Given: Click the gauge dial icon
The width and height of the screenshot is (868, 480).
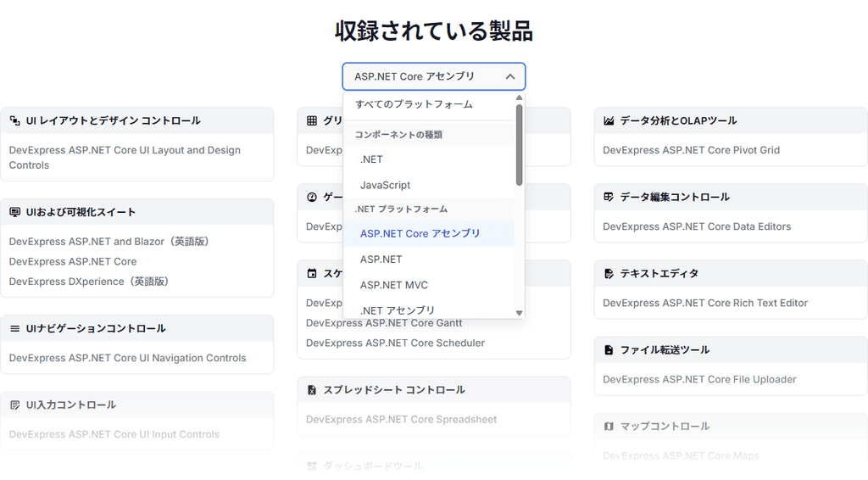Looking at the screenshot, I should [312, 197].
